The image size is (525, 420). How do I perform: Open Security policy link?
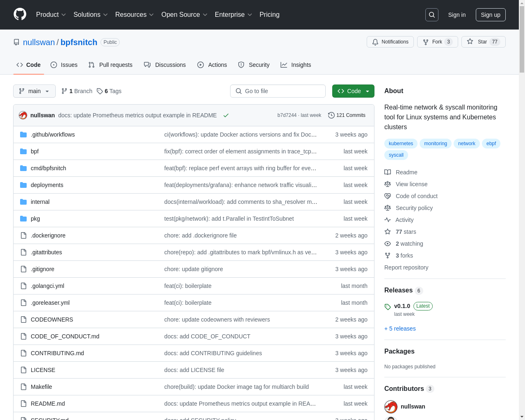pyautogui.click(x=409, y=208)
